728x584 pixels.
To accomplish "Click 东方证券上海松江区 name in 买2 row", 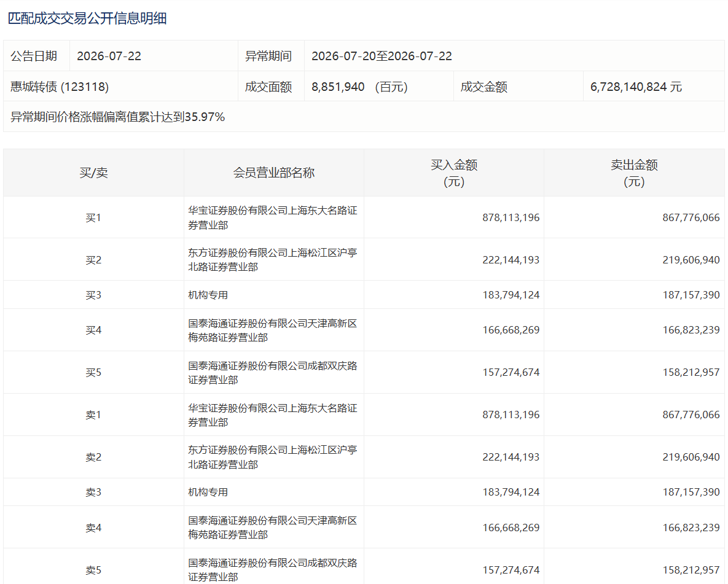I will (273, 260).
